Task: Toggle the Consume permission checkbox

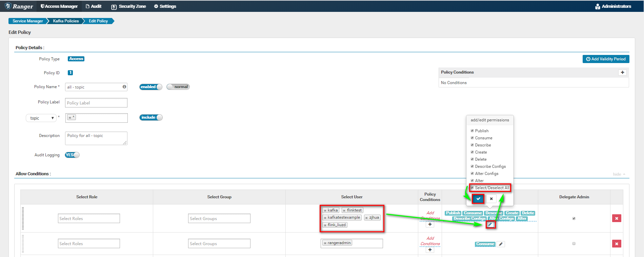Action: point(472,138)
